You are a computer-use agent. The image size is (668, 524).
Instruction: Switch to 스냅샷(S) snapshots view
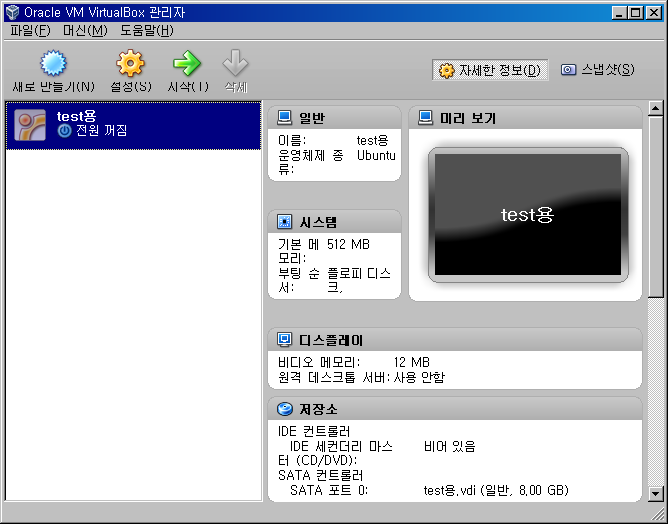coord(597,69)
